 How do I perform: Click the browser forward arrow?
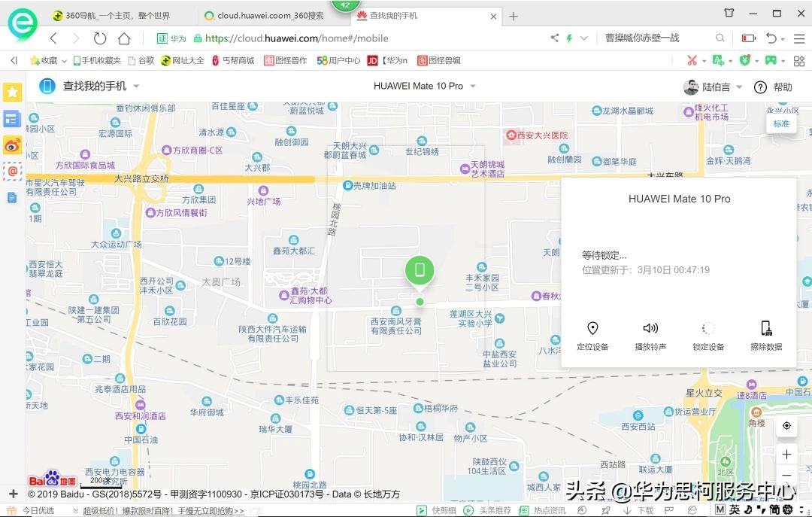76,38
